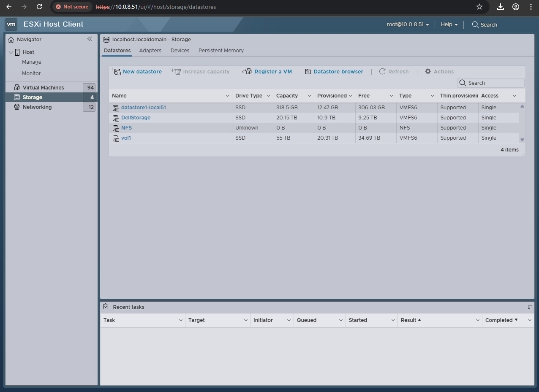The image size is (539, 392).
Task: Click the Recent tasks clipboard icon
Action: point(106,307)
